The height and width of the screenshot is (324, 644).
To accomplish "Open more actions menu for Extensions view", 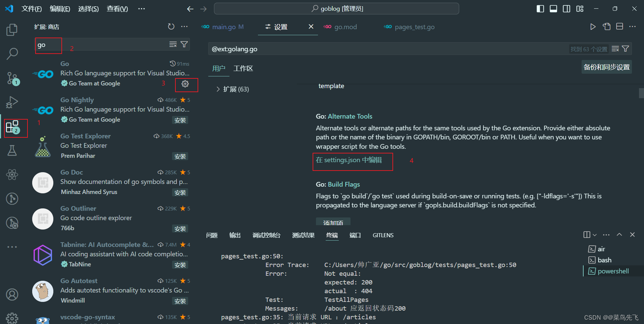I will [184, 26].
